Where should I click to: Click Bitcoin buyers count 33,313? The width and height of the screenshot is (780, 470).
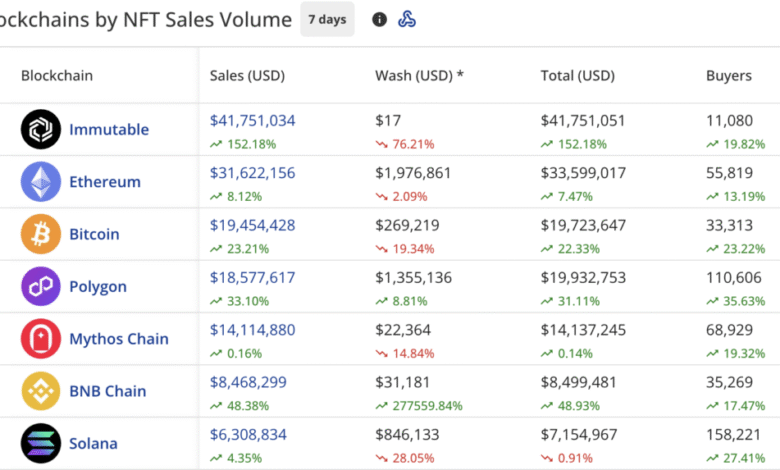coord(729,225)
